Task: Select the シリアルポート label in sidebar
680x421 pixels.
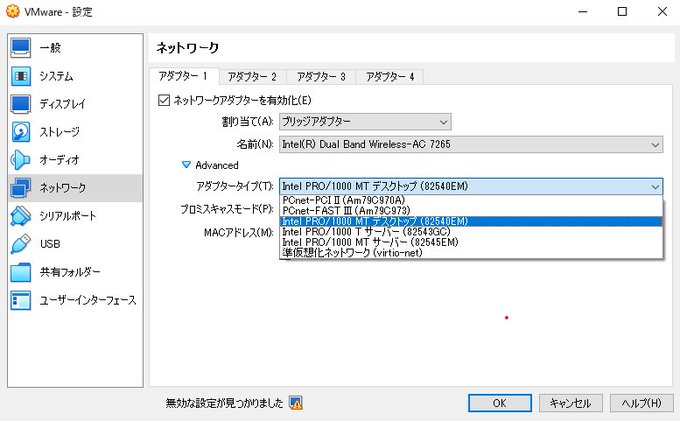Action: point(68,216)
